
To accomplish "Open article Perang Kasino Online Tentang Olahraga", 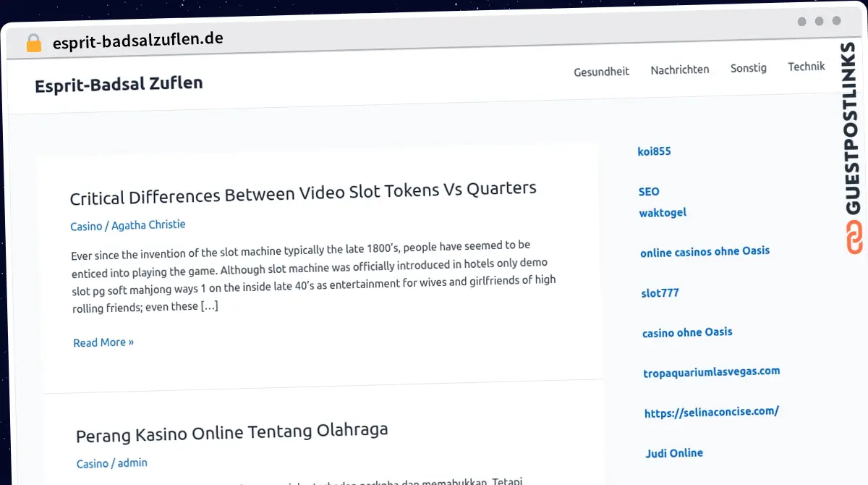I will [x=232, y=434].
